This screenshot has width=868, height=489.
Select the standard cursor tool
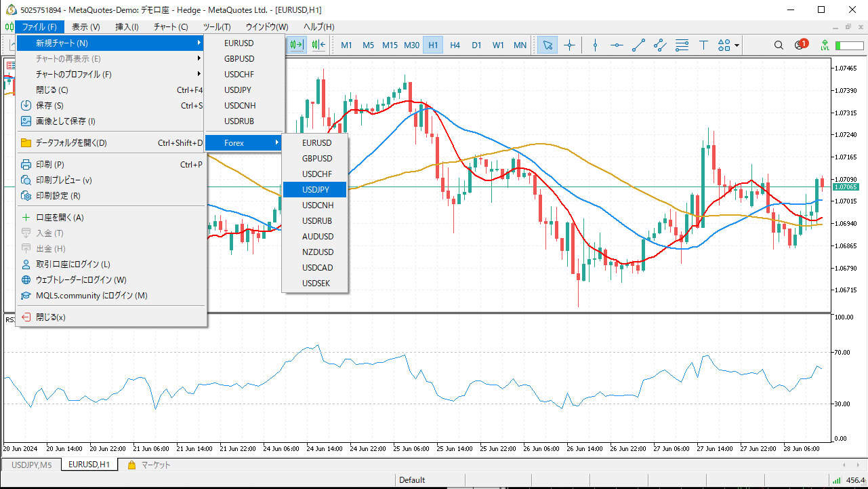point(547,45)
